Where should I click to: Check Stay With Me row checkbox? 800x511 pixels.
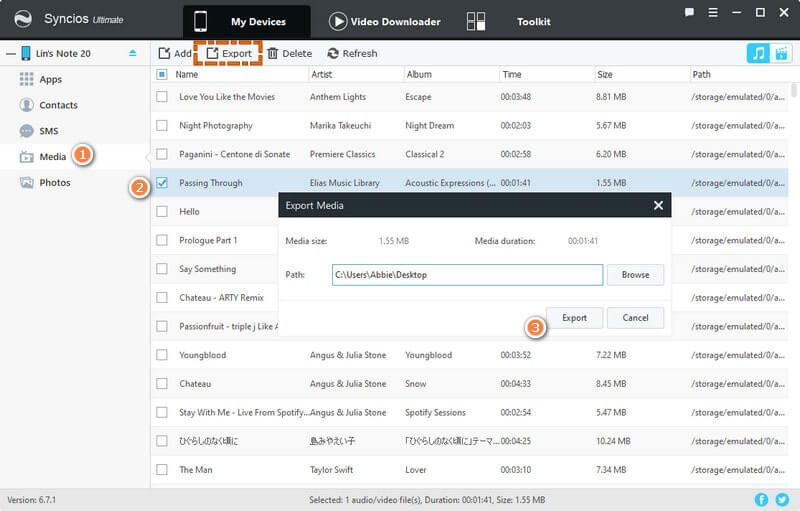[x=162, y=412]
